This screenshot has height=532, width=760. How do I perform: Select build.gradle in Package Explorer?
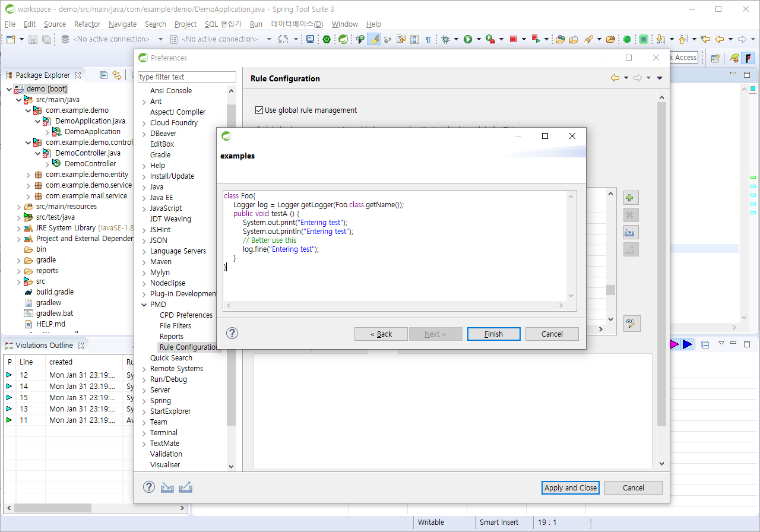tap(55, 292)
